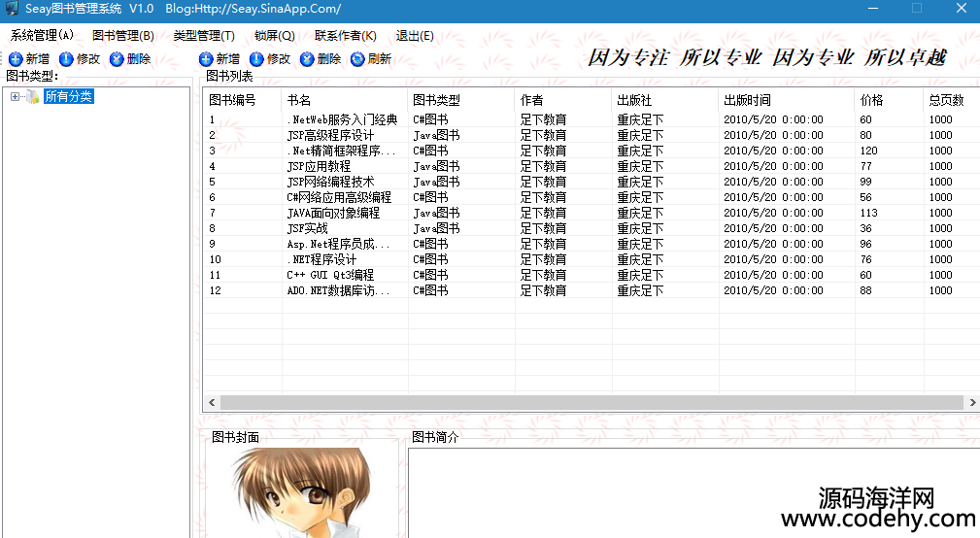Image resolution: width=980 pixels, height=538 pixels.
Task: Open the 系统管理(A) menu
Action: click(42, 36)
